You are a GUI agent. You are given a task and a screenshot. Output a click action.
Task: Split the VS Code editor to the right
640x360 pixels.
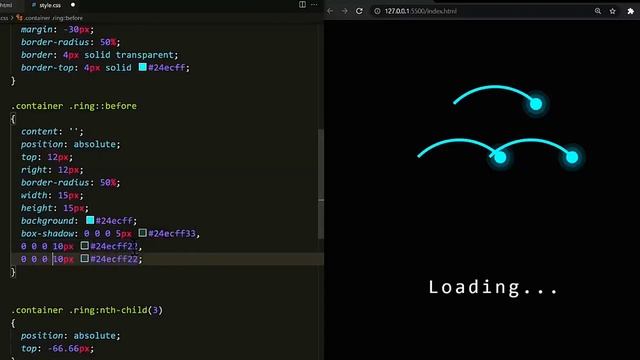tap(302, 4)
